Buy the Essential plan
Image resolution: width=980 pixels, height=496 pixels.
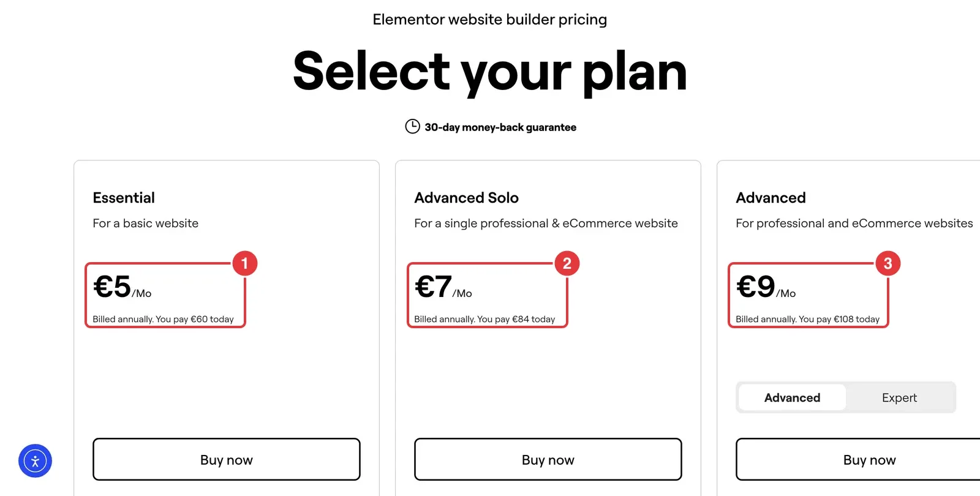point(227,459)
